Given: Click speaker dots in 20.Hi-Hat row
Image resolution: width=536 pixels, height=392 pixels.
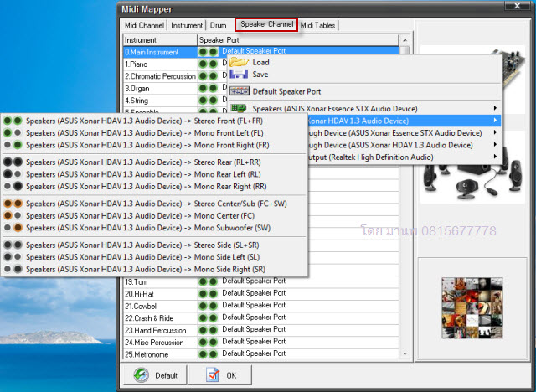Looking at the screenshot, I should point(209,293).
